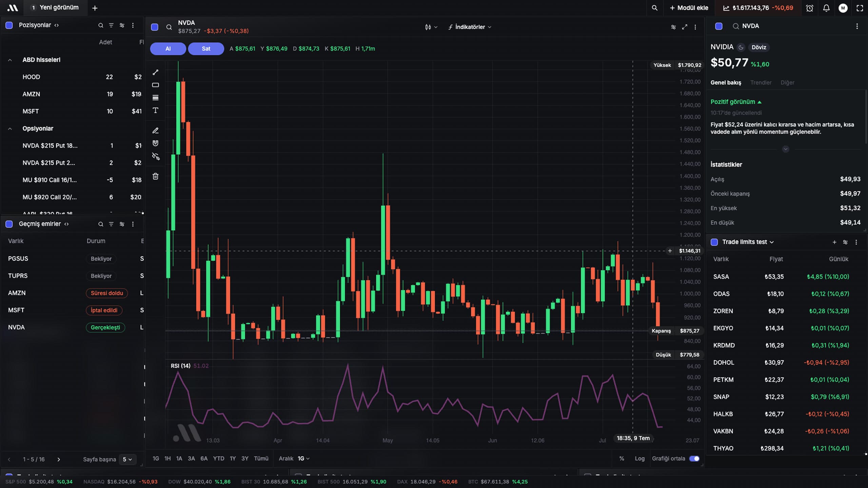Open notifications bell icon
This screenshot has height=488, width=868.
[x=826, y=8]
